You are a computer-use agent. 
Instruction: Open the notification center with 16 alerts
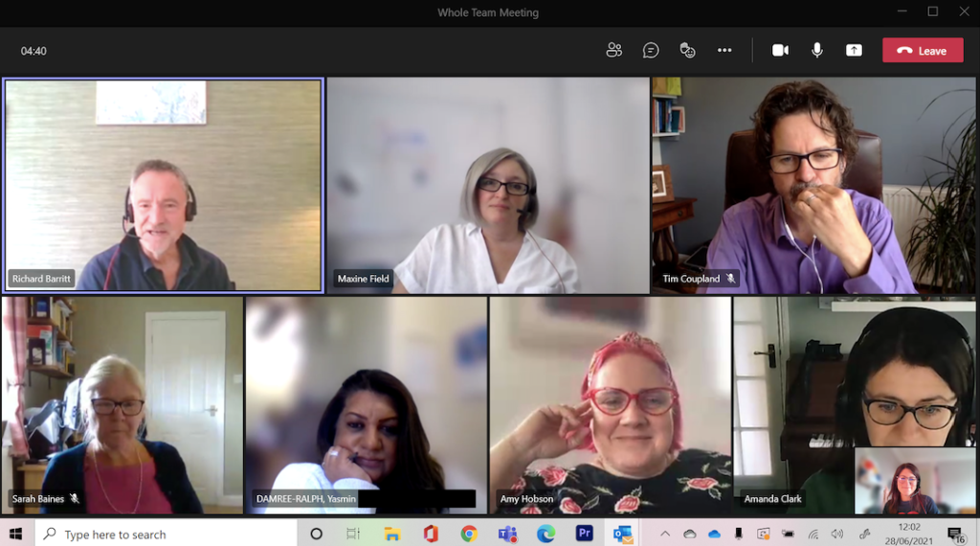click(x=955, y=534)
